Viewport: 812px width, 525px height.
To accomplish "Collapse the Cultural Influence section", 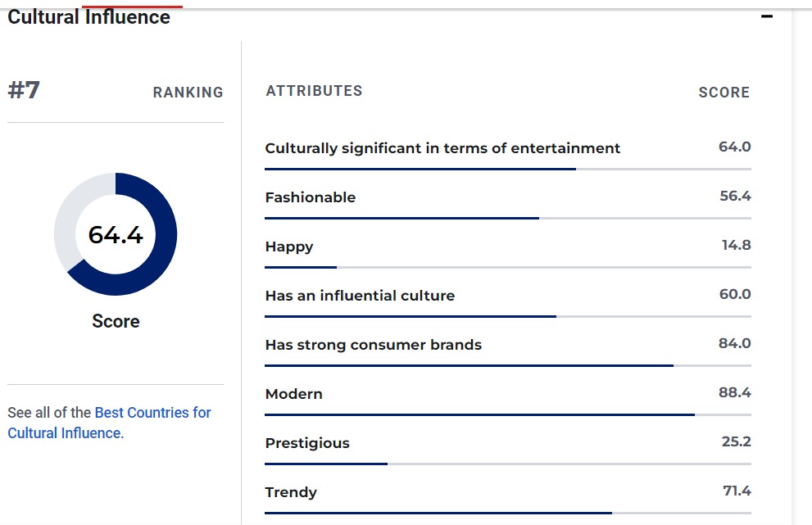I will coord(767,16).
